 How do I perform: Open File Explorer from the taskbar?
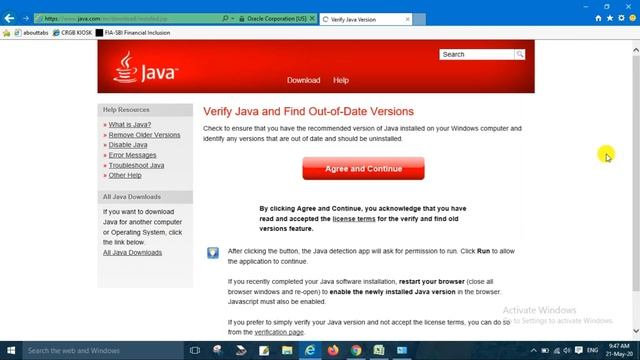pos(287,351)
